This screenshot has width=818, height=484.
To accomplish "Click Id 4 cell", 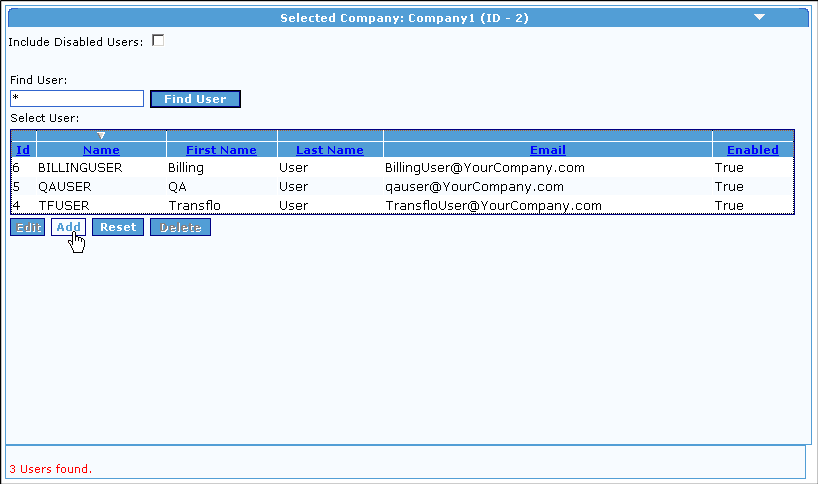I will coord(16,205).
